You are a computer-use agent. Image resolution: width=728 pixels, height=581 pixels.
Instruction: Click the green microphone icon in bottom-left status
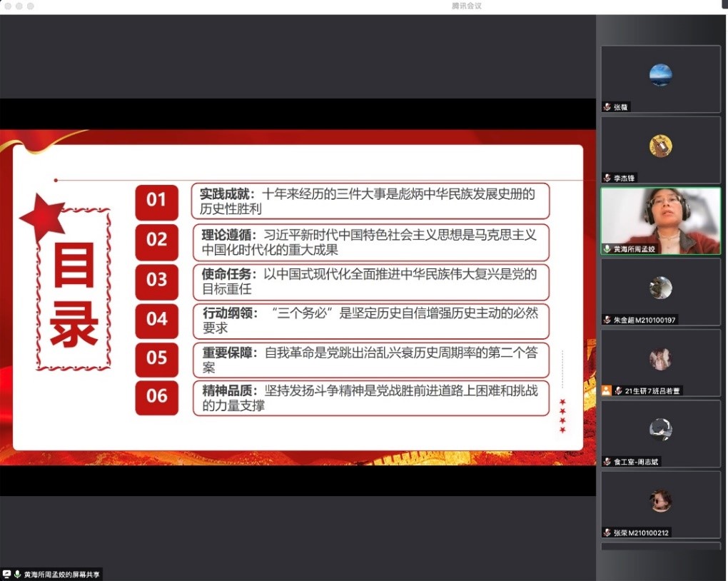pyautogui.click(x=17, y=574)
